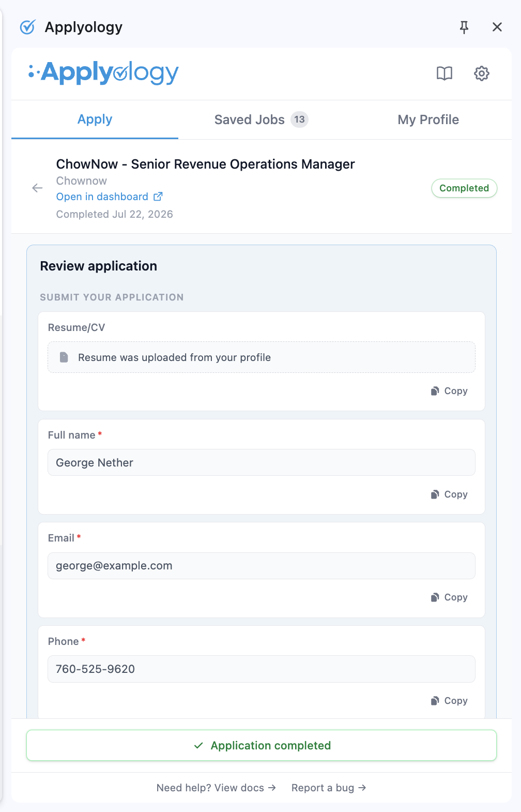Open Need help? View docs link
The image size is (521, 812).
216,788
